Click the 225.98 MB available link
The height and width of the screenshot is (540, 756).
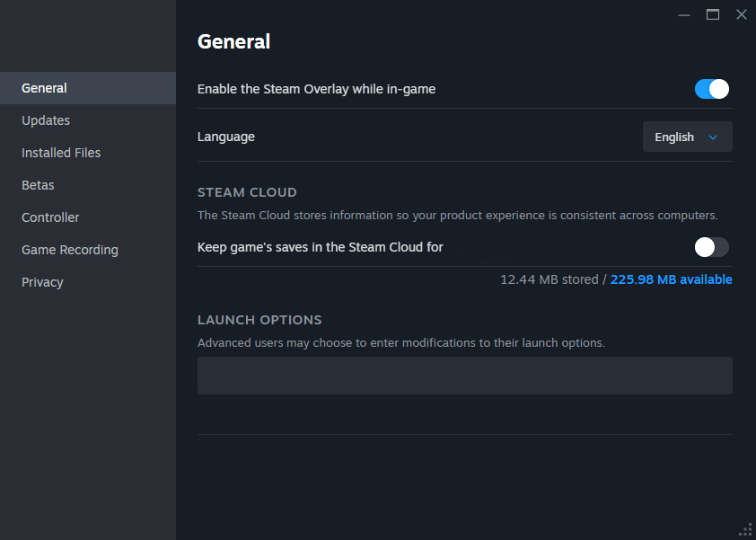(671, 279)
